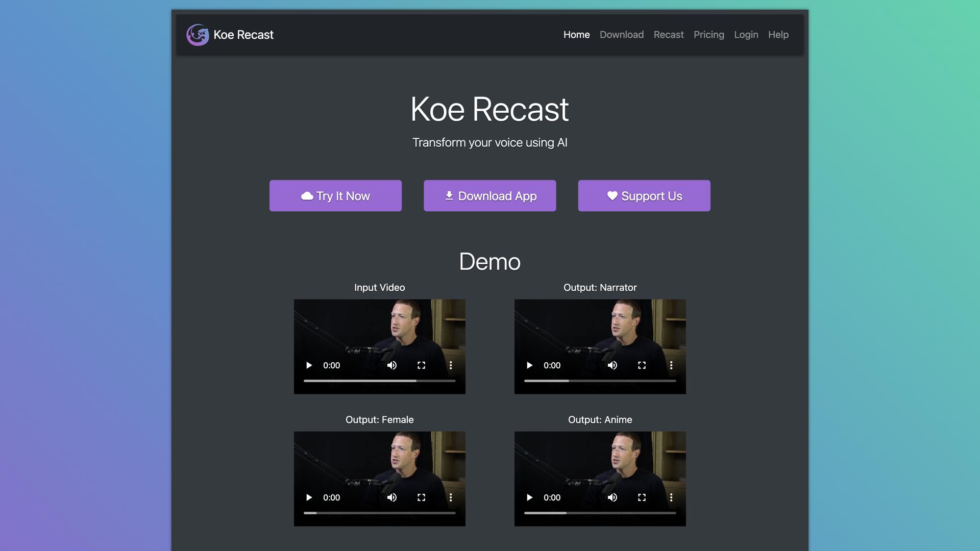Open more options menu on Output: Anime video
Screen dimensions: 980x551
pyautogui.click(x=671, y=497)
